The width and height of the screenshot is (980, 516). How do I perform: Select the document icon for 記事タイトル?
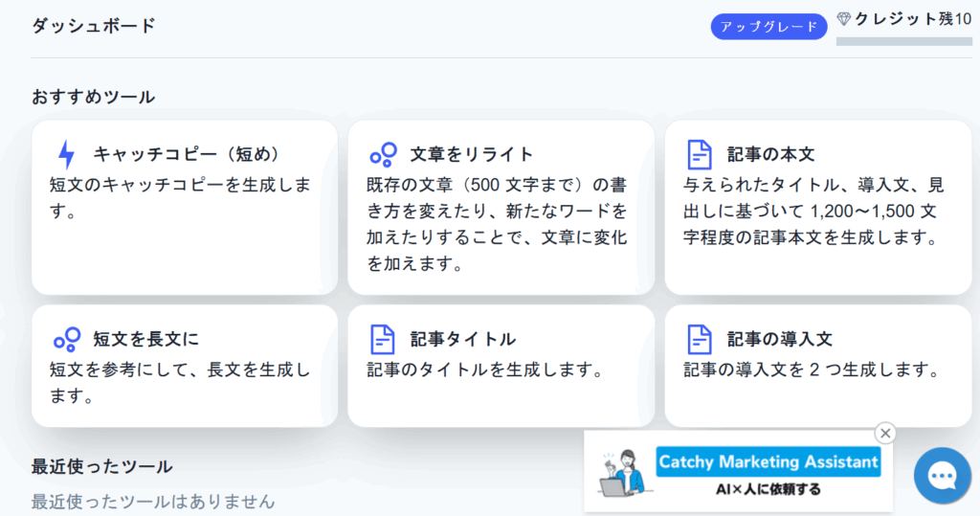tap(383, 339)
